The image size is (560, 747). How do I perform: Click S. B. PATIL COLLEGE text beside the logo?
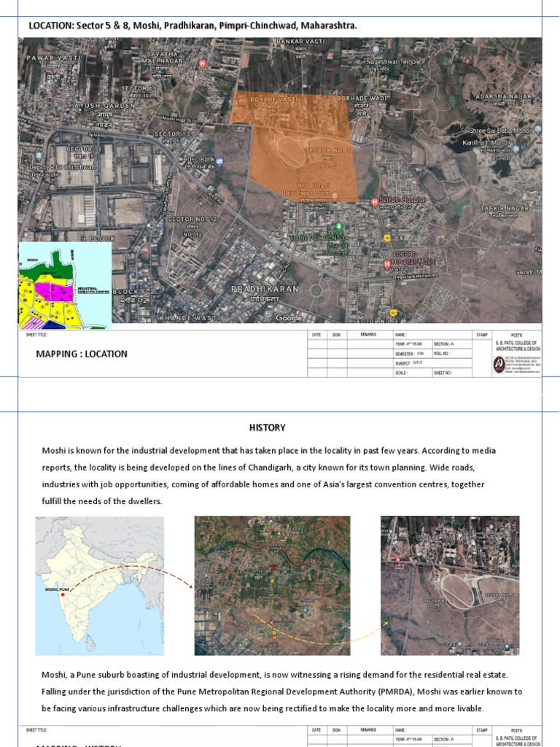coord(518,346)
